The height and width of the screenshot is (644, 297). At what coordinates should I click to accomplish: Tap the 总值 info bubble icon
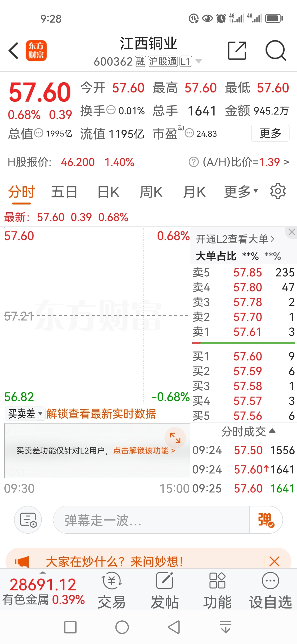[x=38, y=133]
